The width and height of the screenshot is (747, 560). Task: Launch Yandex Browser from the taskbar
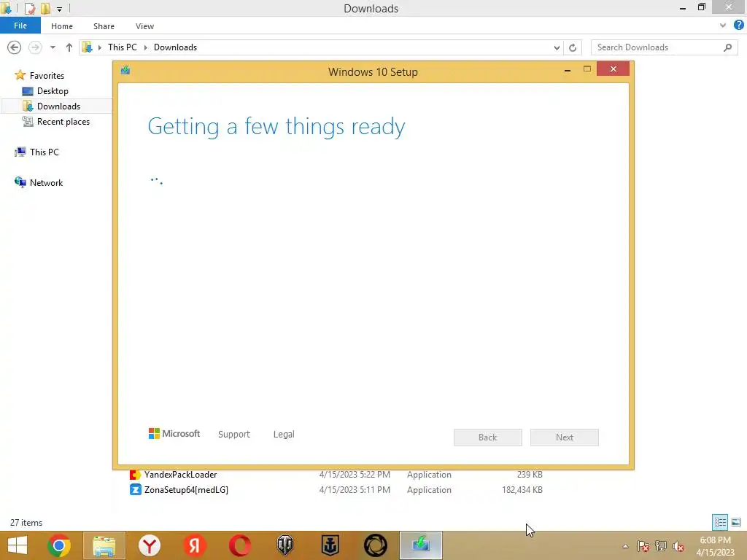point(150,545)
